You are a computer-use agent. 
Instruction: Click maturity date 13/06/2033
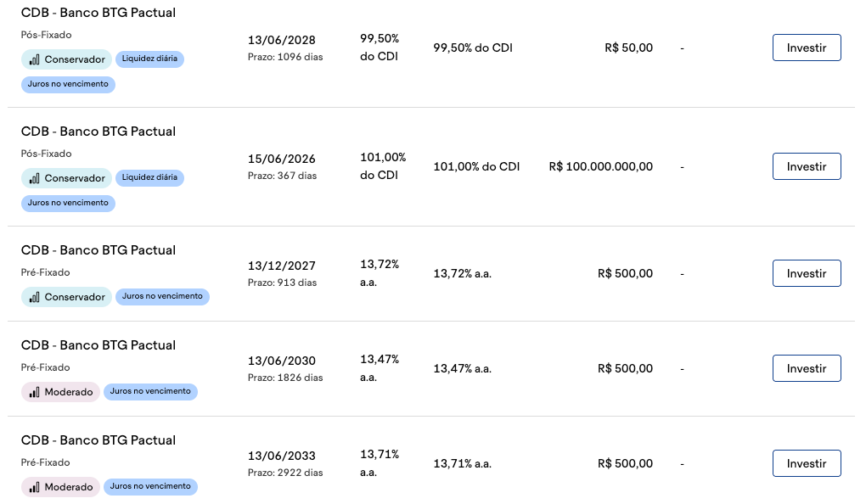pos(282,456)
